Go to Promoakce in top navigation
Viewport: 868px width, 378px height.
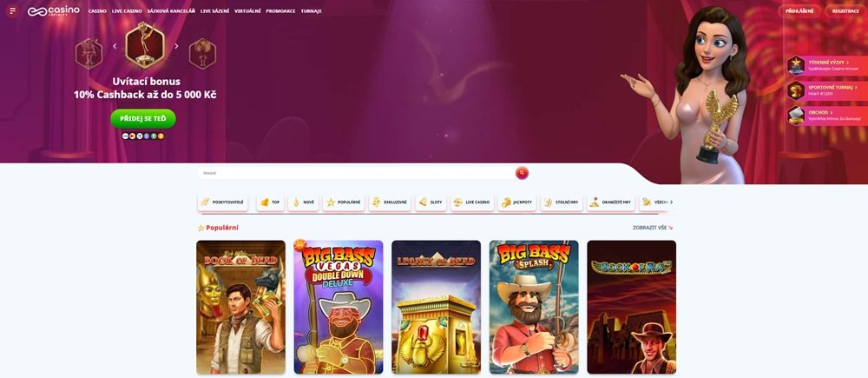279,11
